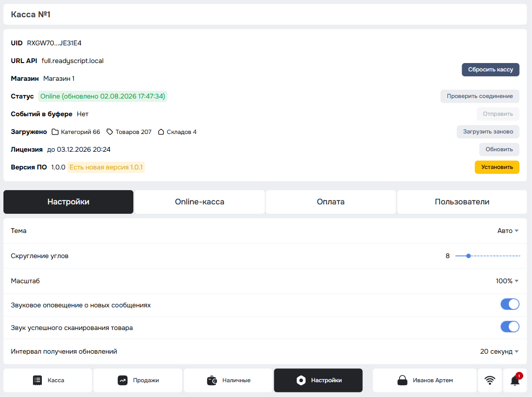The image size is (532, 397).
Task: Click the yellow Установить button
Action: pos(497,167)
